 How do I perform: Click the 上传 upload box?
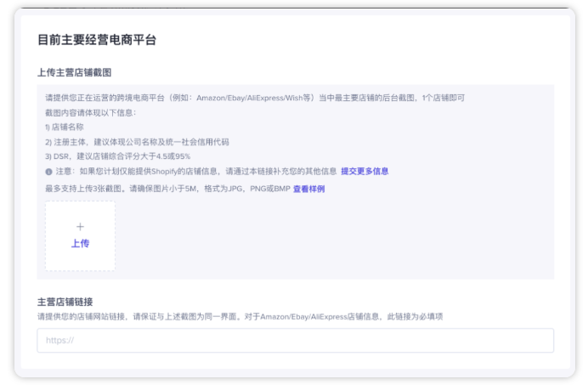point(80,235)
